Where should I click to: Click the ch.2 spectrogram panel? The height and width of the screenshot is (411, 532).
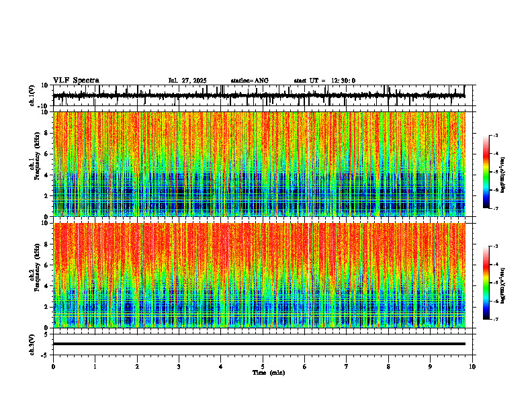259,275
